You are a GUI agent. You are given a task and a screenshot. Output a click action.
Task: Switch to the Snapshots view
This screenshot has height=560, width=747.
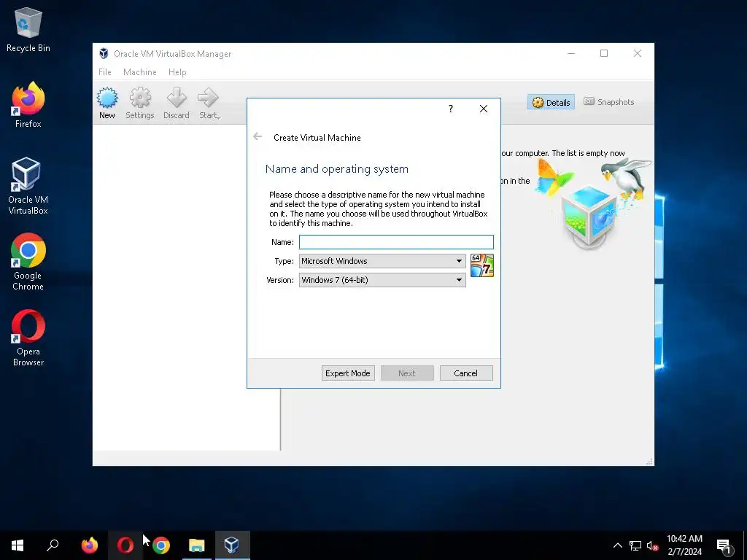pyautogui.click(x=609, y=102)
